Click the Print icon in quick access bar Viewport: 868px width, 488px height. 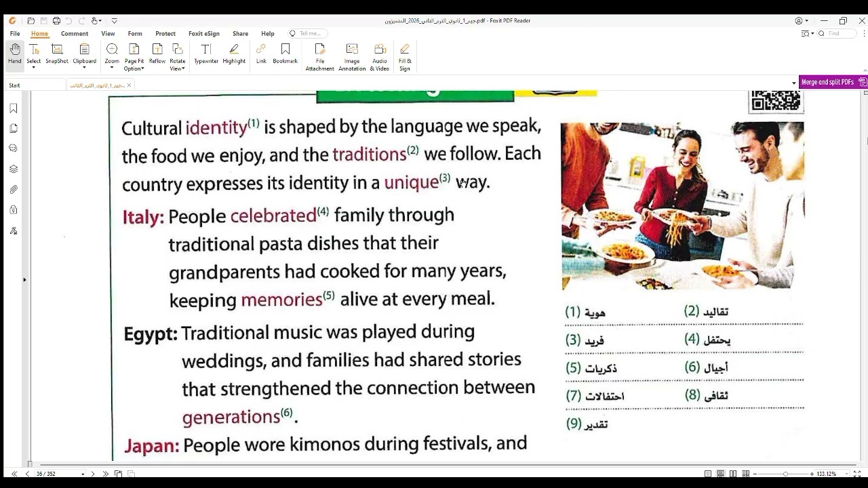tap(56, 21)
